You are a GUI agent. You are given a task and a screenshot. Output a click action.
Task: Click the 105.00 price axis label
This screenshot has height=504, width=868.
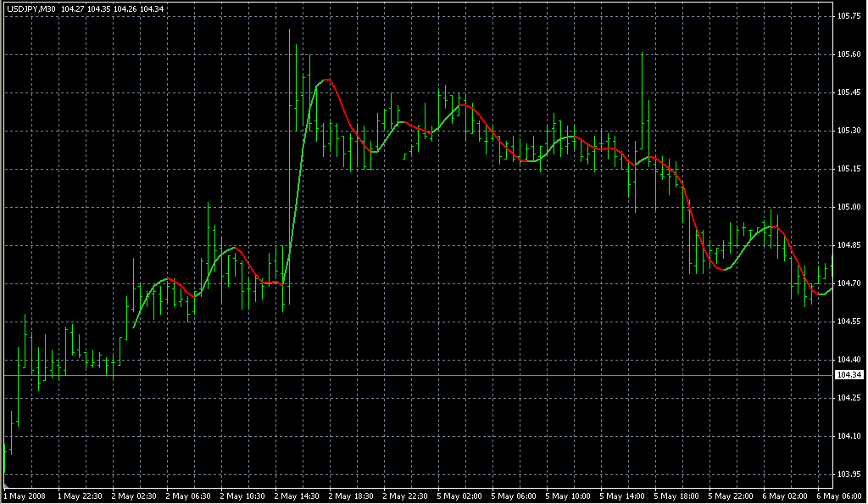[849, 207]
